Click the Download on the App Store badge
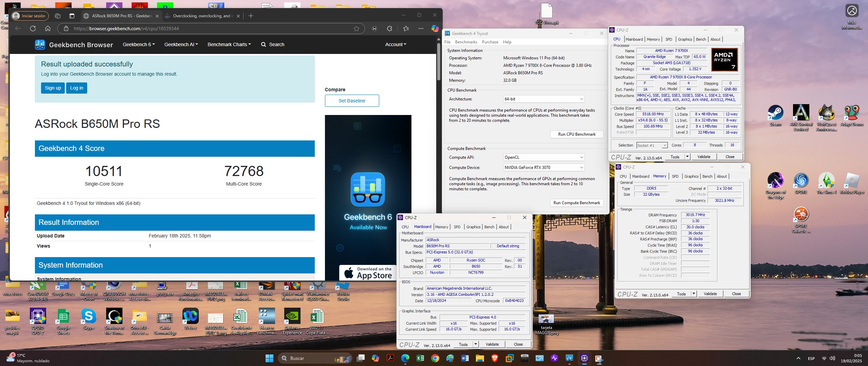Viewport: 868px width, 366px height. coord(368,273)
